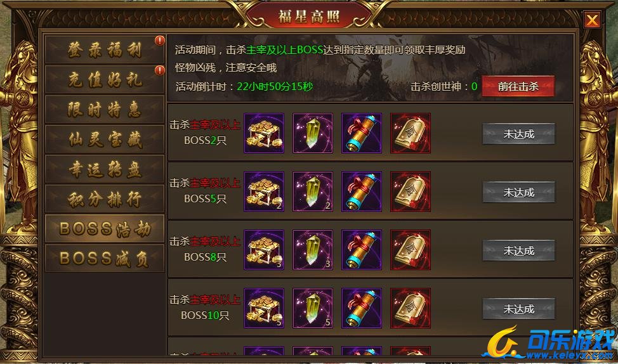This screenshot has width=618, height=364.
Task: Click 未达成 button for BOSS2只 row
Action: point(518,134)
